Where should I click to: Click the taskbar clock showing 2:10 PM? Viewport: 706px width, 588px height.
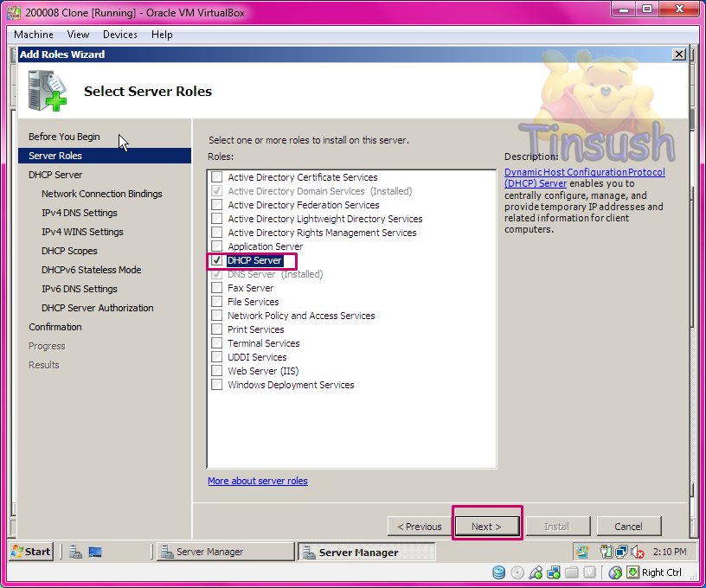click(x=670, y=552)
